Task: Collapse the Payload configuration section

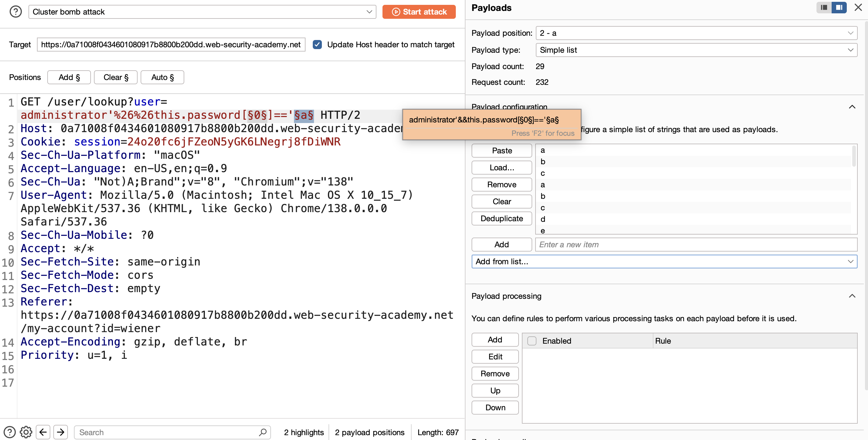Action: coord(852,107)
